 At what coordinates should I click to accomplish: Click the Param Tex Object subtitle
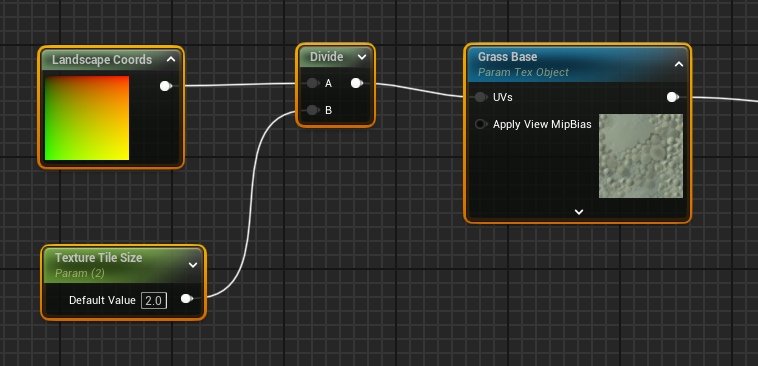(523, 73)
